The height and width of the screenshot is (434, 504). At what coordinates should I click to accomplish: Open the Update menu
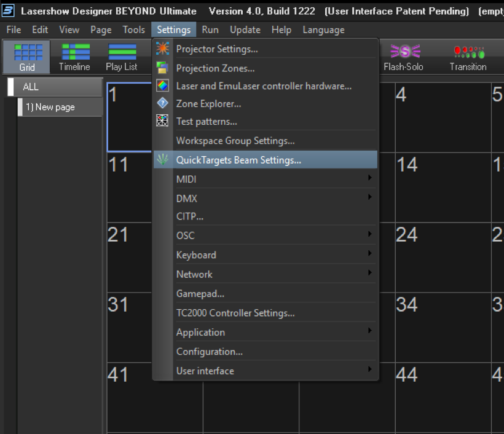[x=245, y=30]
